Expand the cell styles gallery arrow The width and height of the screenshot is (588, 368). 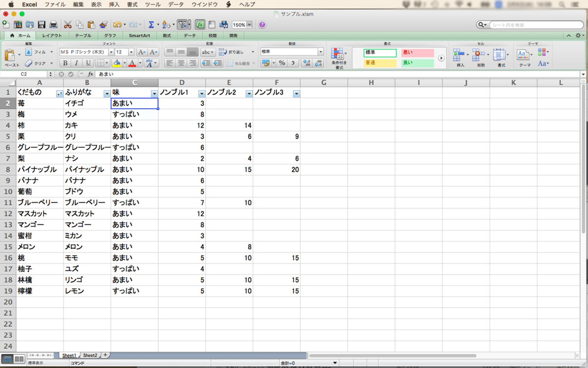(x=441, y=58)
